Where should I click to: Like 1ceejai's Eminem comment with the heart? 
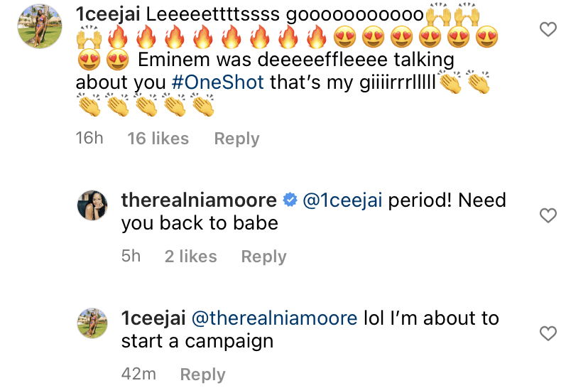click(x=548, y=29)
